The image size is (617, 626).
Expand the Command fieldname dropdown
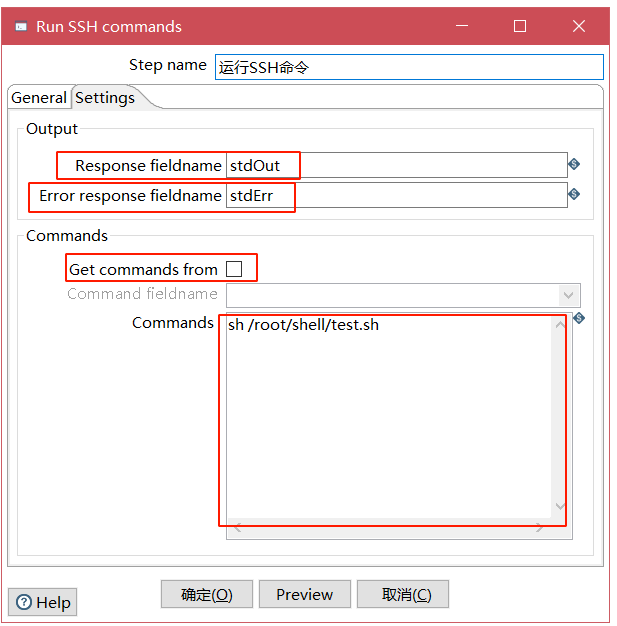coord(569,295)
